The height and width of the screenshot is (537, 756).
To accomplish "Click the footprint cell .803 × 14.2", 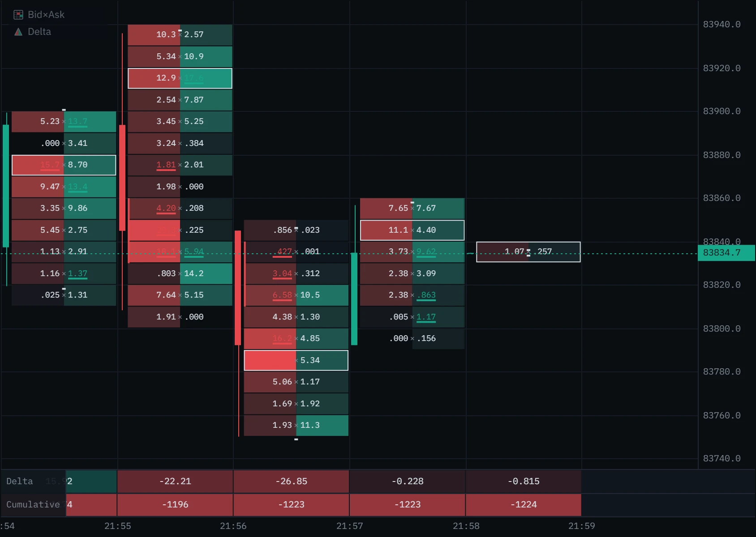I will (x=180, y=273).
